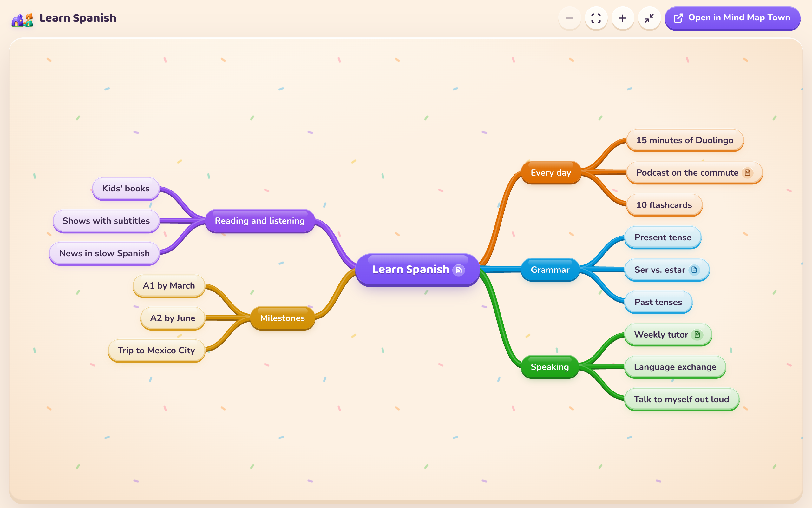812x508 pixels.
Task: Click the 10 flashcards node
Action: pyautogui.click(x=664, y=205)
